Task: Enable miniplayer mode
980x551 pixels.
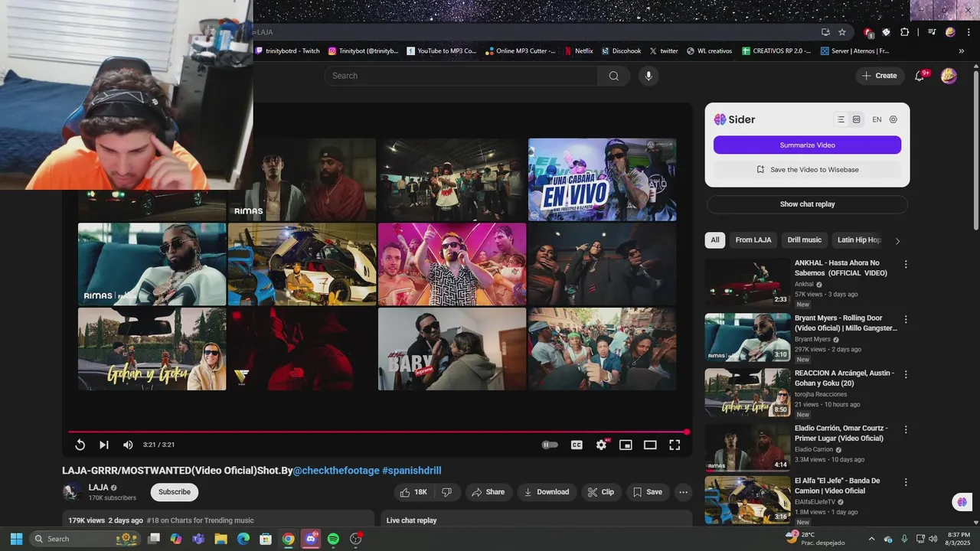Action: point(626,445)
